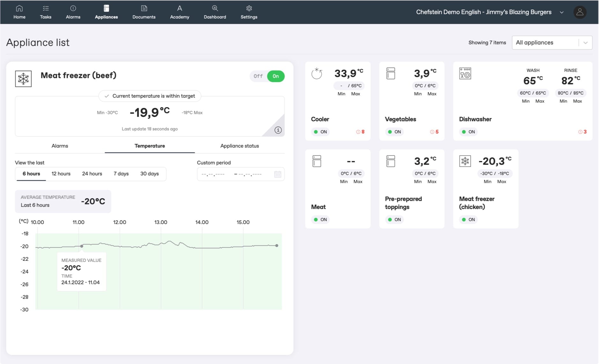Expand the restaurant selector next to Jimmy's Blazing Burgers
Screen dimensions: 599x364
[562, 12]
